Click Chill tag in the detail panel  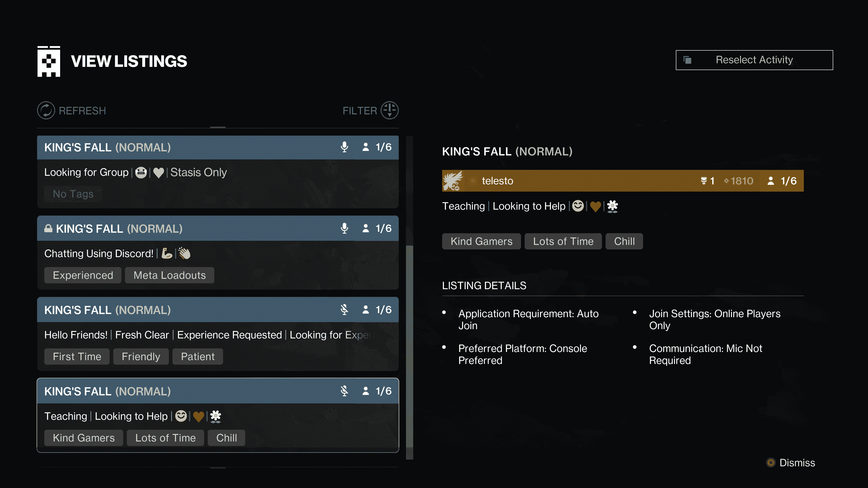tap(624, 241)
